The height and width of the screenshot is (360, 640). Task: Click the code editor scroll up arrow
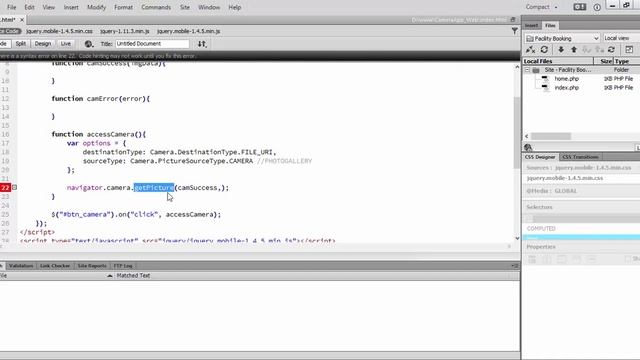click(517, 66)
